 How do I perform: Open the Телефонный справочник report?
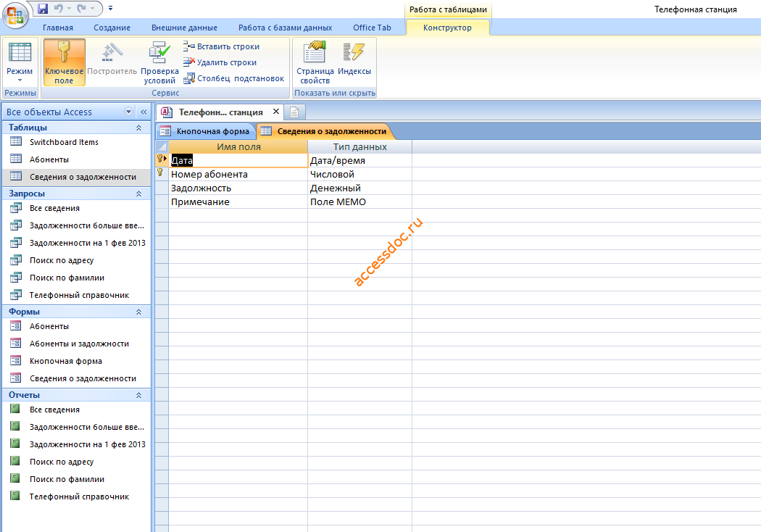pos(77,496)
